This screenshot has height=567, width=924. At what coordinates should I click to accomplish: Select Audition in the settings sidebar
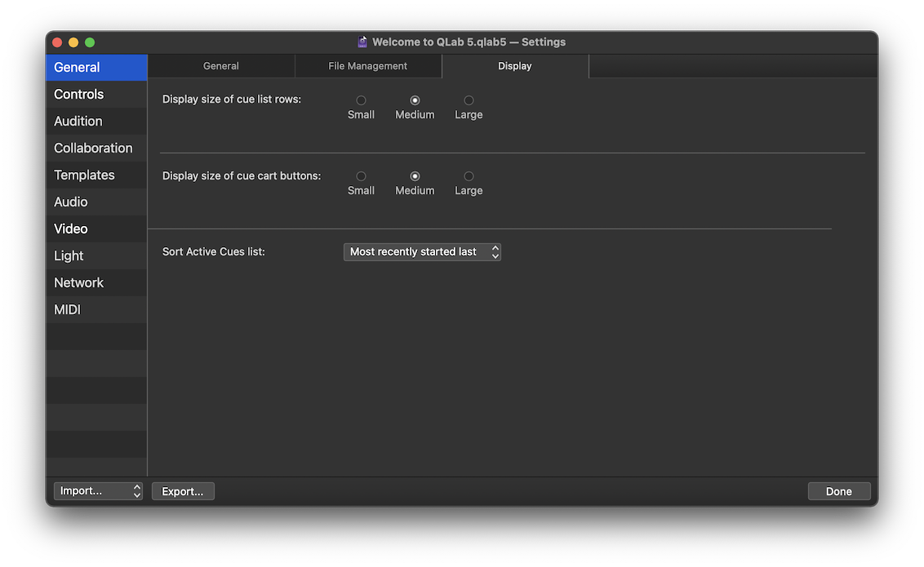tap(78, 122)
